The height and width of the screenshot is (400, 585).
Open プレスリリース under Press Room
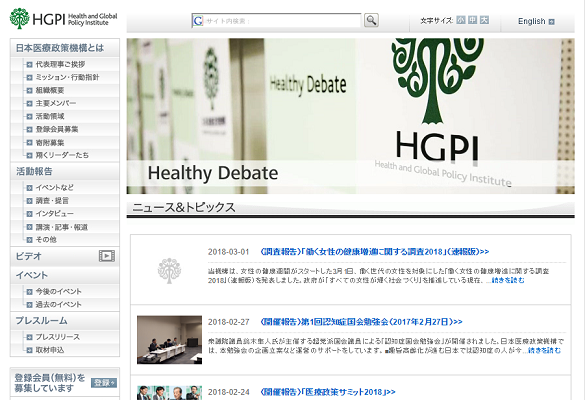(x=57, y=337)
